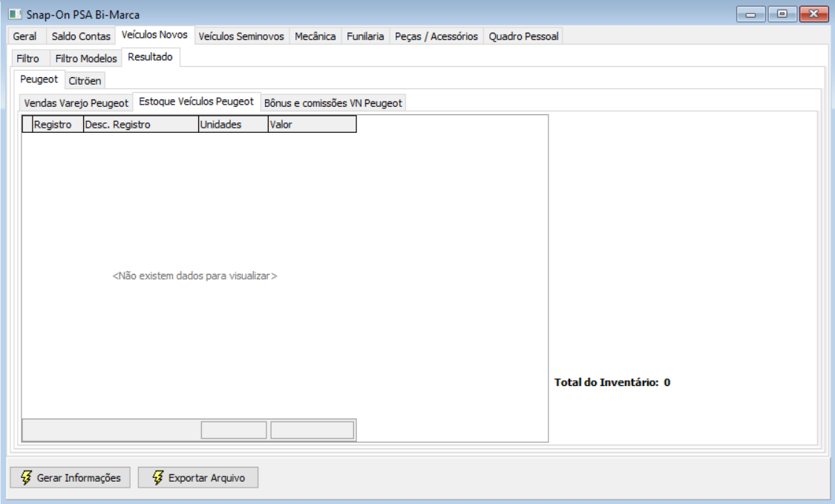Click lightning icon on Exportar Arquivo

pyautogui.click(x=157, y=477)
